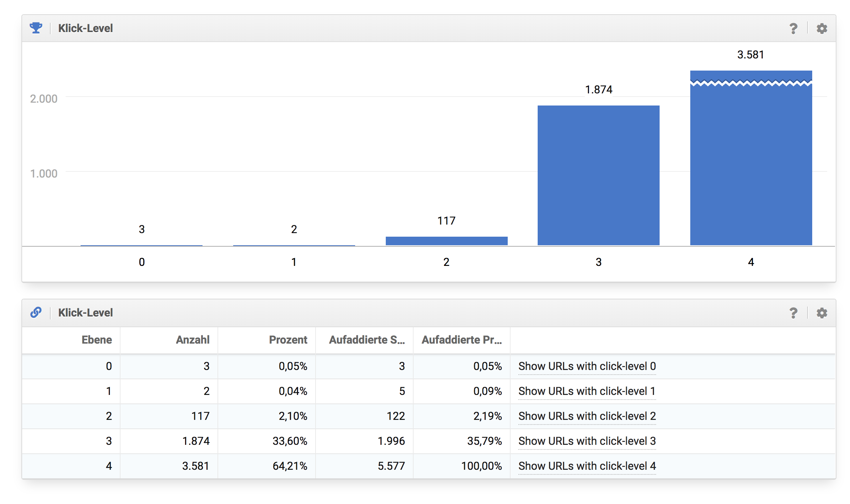The image size is (850, 504).
Task: Show URLs with click-level 4
Action: (x=587, y=466)
